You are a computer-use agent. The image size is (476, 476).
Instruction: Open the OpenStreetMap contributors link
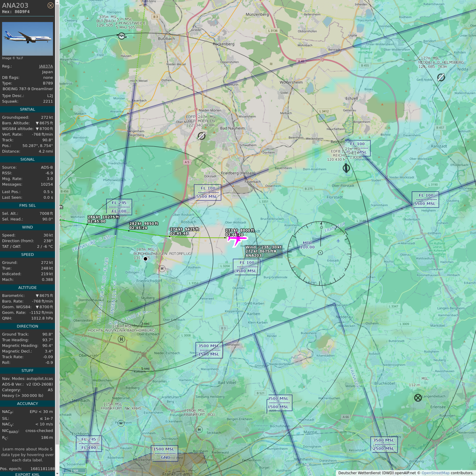(436, 473)
